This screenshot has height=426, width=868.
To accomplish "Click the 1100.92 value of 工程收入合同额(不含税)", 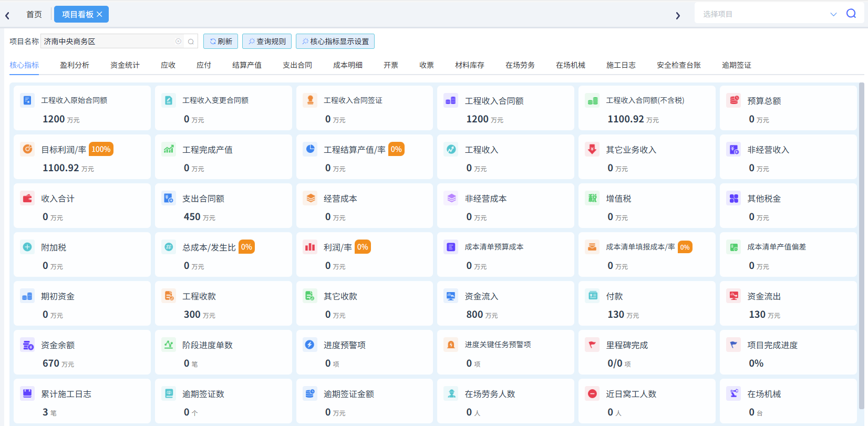I will (626, 119).
